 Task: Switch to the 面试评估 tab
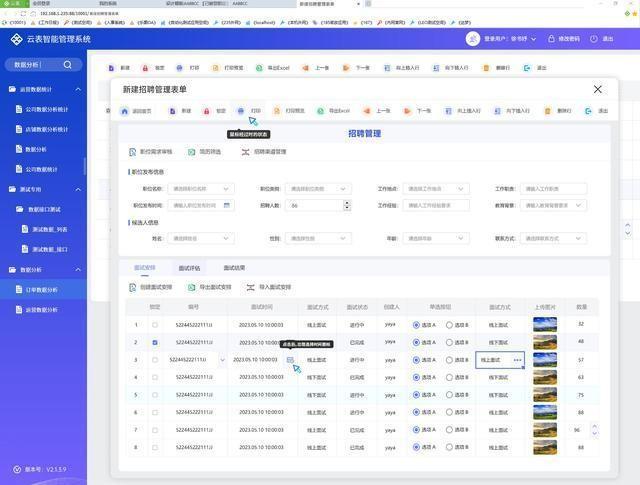pos(189,268)
